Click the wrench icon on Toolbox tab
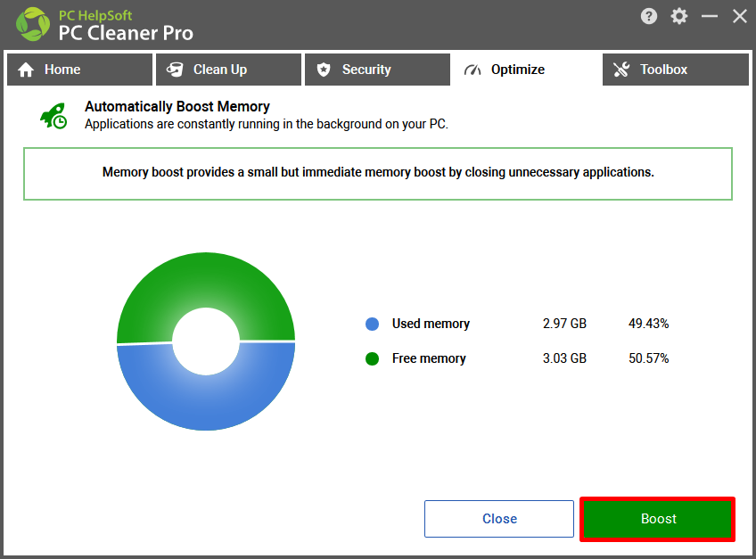Image resolution: width=756 pixels, height=559 pixels. [621, 70]
